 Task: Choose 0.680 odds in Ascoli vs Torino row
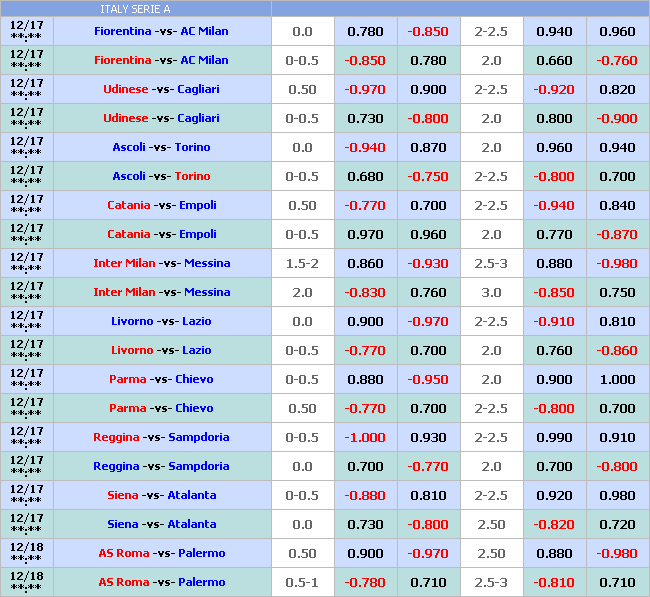point(365,177)
